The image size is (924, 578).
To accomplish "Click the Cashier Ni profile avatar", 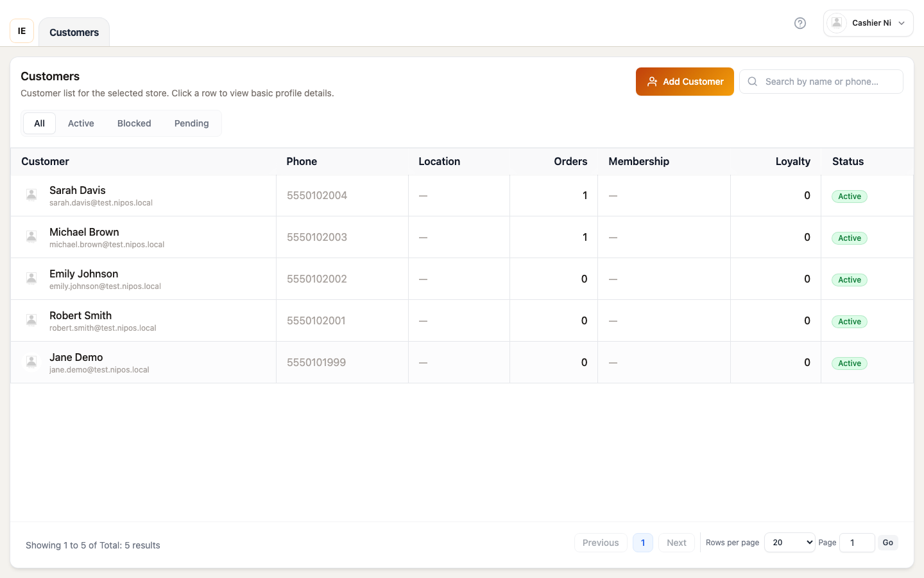I will pos(837,23).
